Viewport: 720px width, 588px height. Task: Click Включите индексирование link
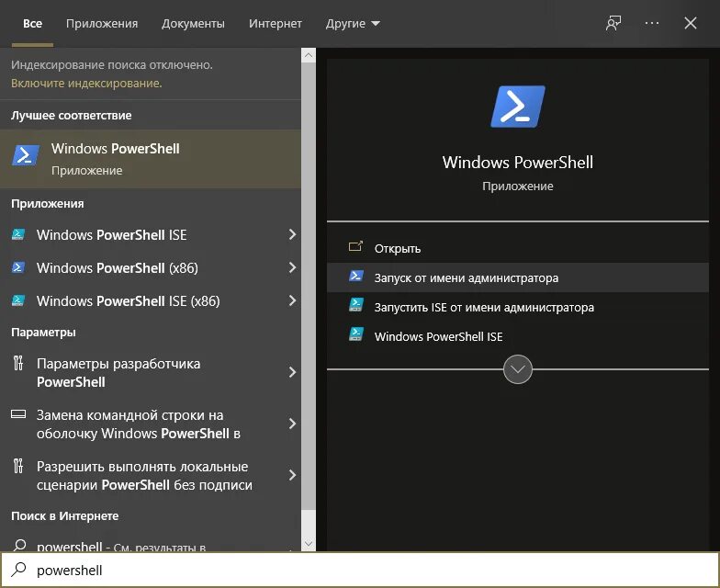pyautogui.click(x=86, y=83)
